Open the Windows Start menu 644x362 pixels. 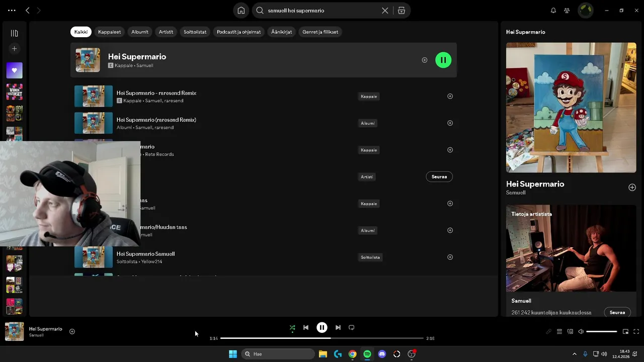tap(233, 354)
